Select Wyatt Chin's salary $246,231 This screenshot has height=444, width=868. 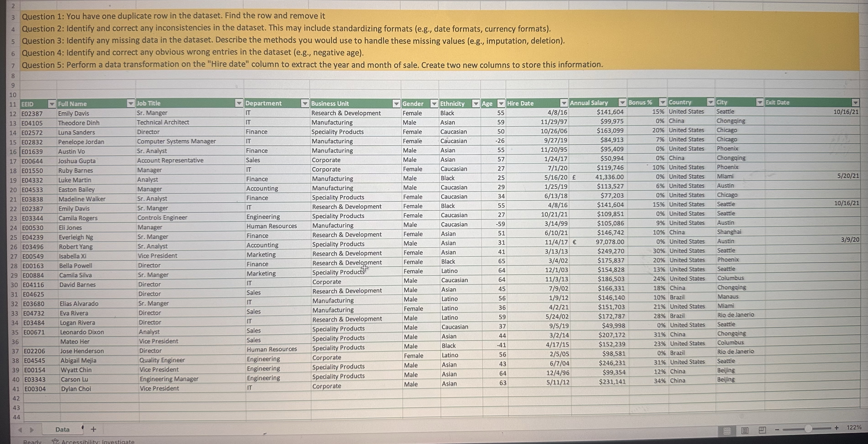[600, 363]
